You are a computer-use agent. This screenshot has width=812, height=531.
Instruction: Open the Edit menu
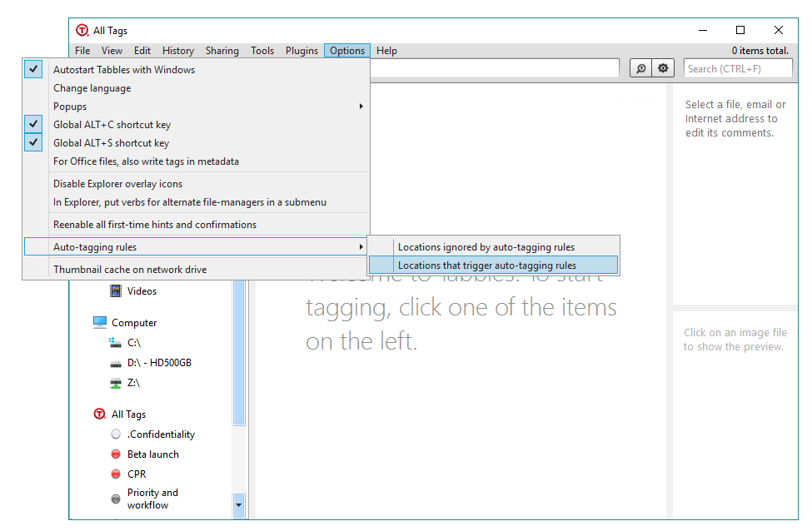(x=142, y=51)
